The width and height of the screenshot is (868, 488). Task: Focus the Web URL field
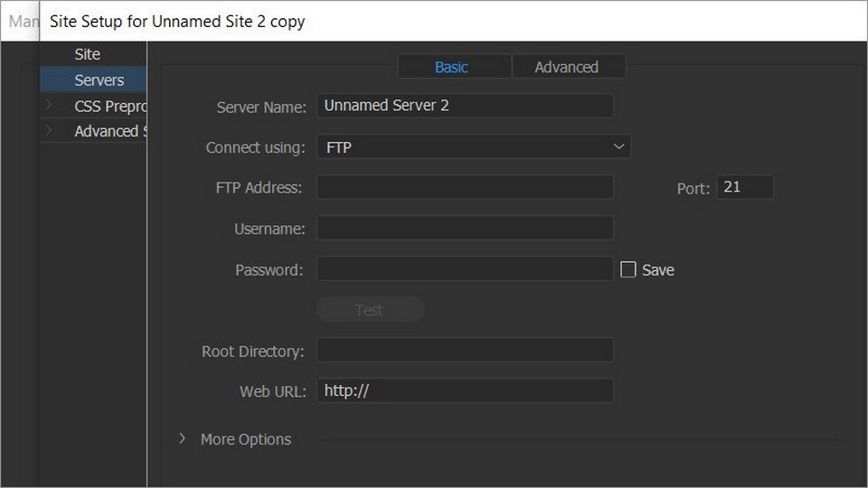pos(465,391)
